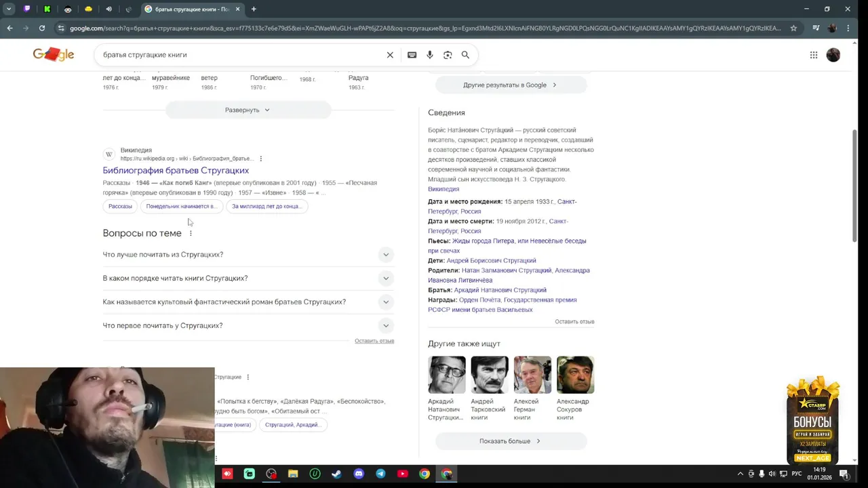Open options beside Вопросы по теме
Screen dimensions: 868x488
tap(191, 233)
